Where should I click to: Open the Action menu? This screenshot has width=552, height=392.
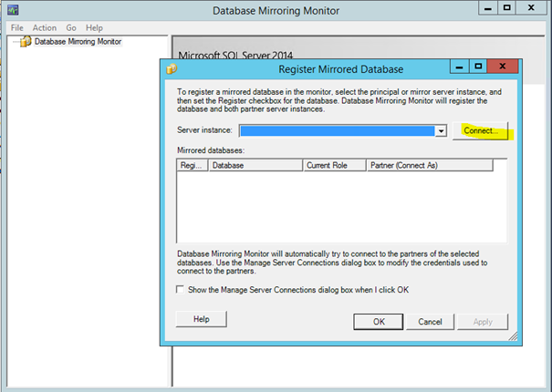pyautogui.click(x=44, y=28)
